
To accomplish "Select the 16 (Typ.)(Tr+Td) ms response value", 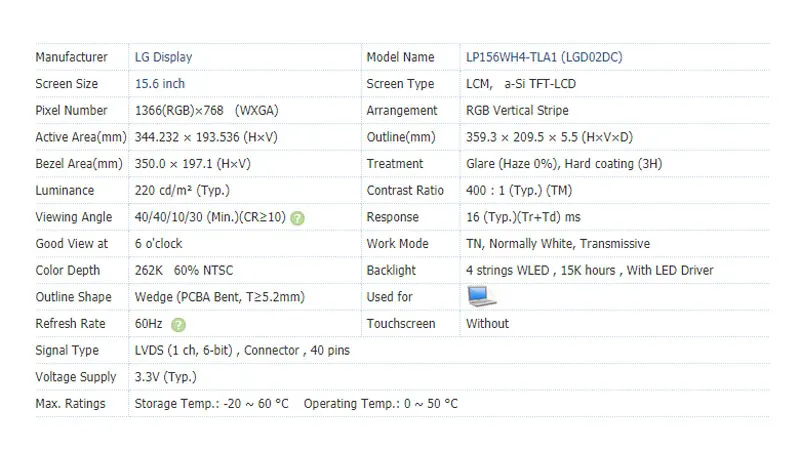I will pos(523,217).
